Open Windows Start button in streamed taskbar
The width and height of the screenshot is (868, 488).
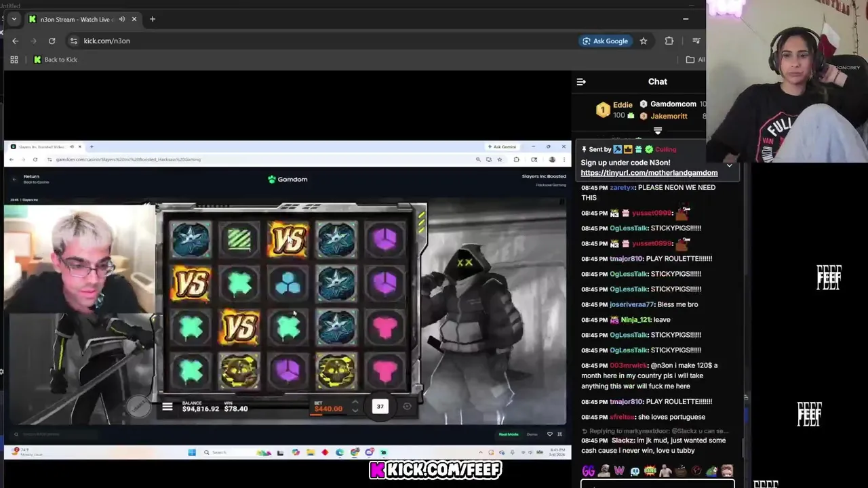192,452
